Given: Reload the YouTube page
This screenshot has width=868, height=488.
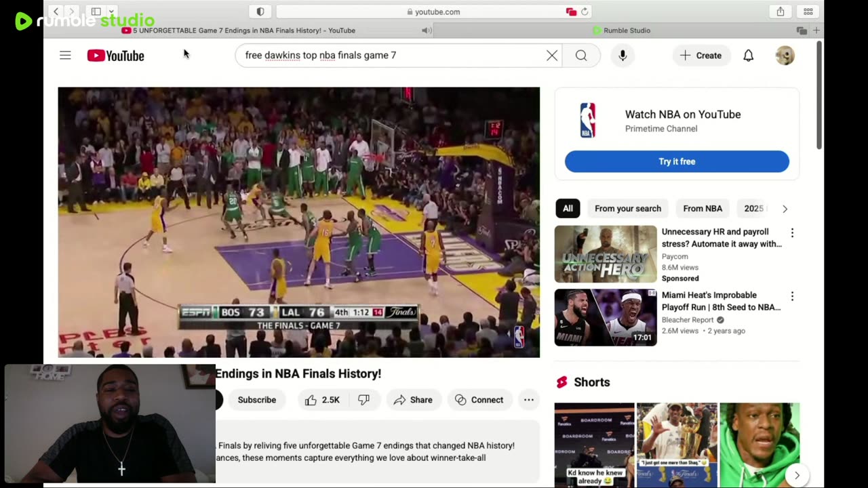Looking at the screenshot, I should coord(585,12).
